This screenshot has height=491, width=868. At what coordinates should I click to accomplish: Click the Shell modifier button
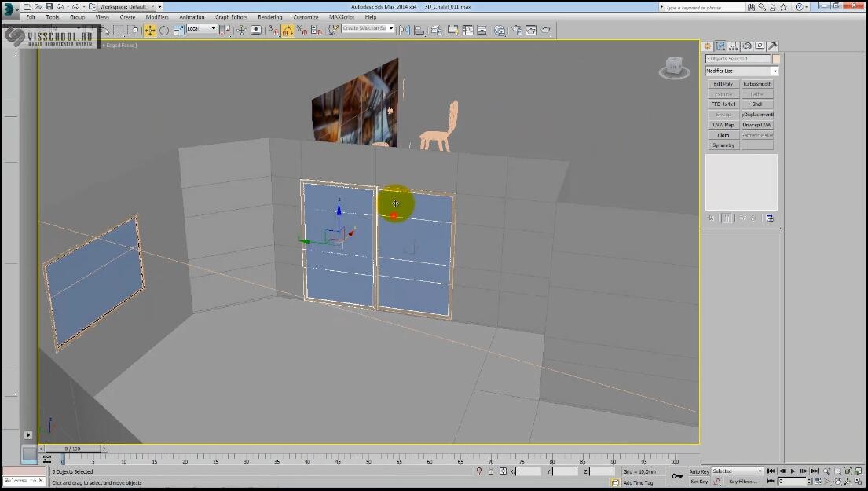click(x=757, y=104)
